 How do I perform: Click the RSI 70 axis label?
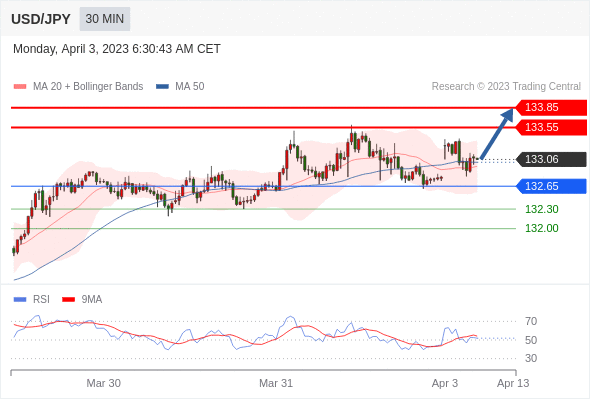coord(531,321)
